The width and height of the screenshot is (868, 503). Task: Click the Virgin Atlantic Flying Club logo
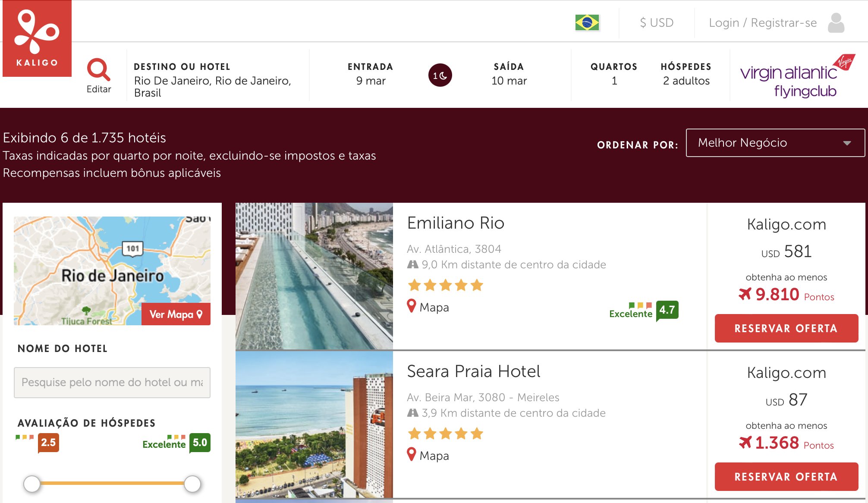click(797, 76)
